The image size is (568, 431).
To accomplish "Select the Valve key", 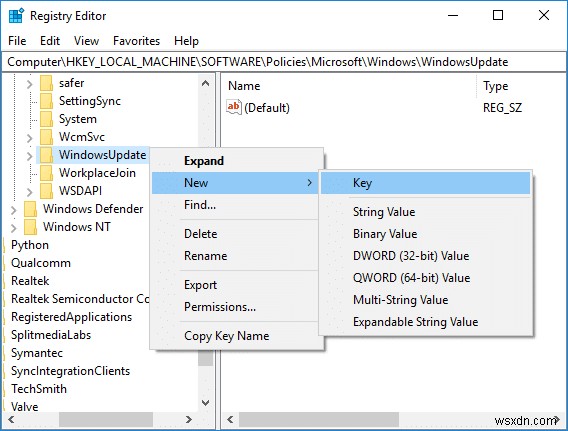I will (24, 407).
